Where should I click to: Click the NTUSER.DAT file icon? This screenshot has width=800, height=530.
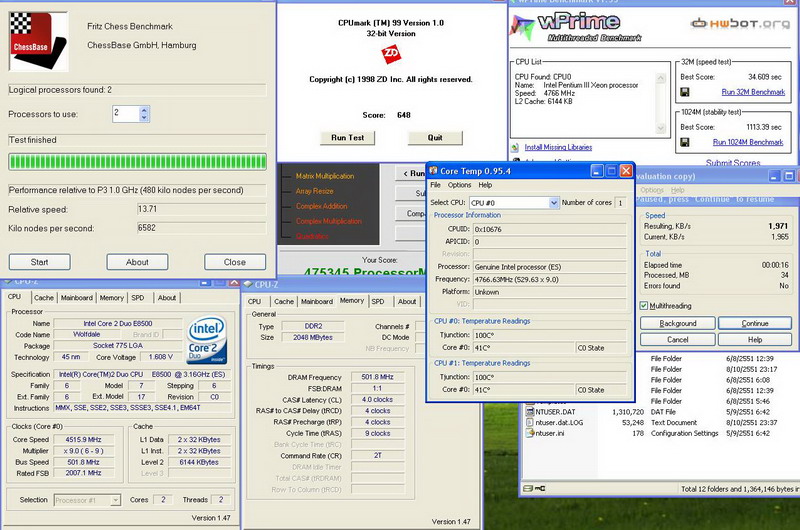coord(530,412)
